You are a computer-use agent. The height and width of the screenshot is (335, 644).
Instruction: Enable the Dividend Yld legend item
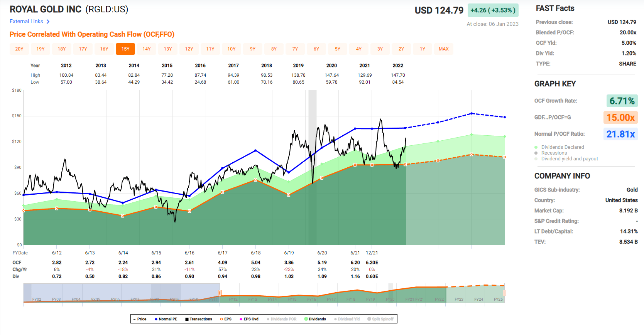[347, 319]
